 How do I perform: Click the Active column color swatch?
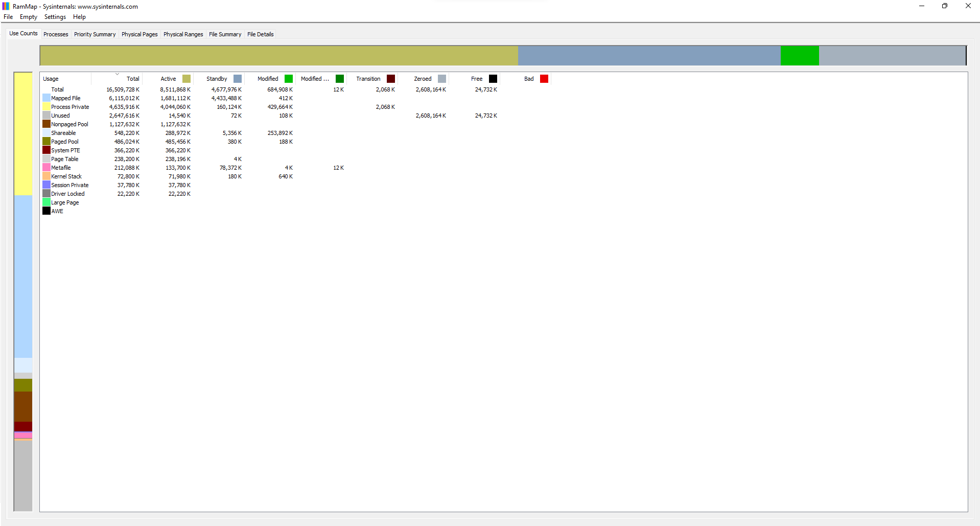186,79
